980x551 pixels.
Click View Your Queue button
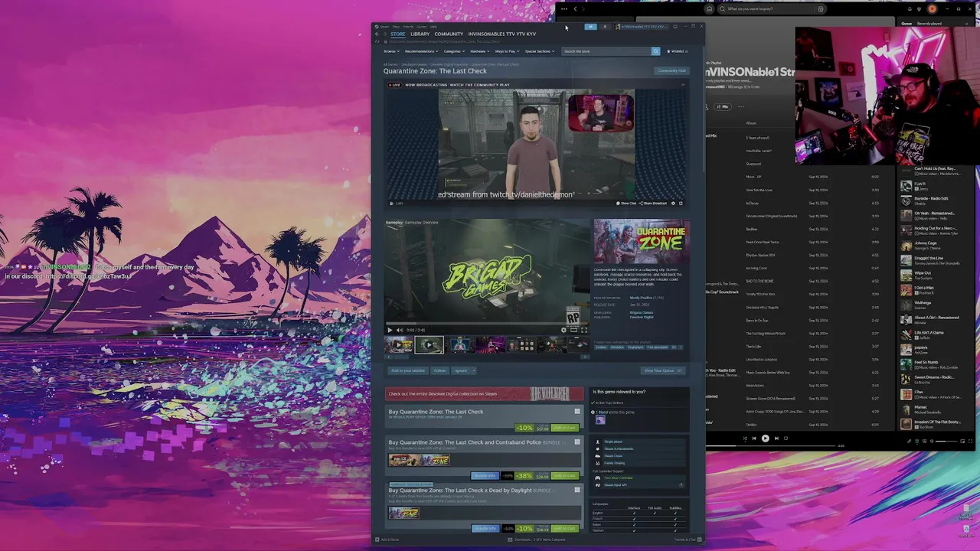tap(663, 370)
